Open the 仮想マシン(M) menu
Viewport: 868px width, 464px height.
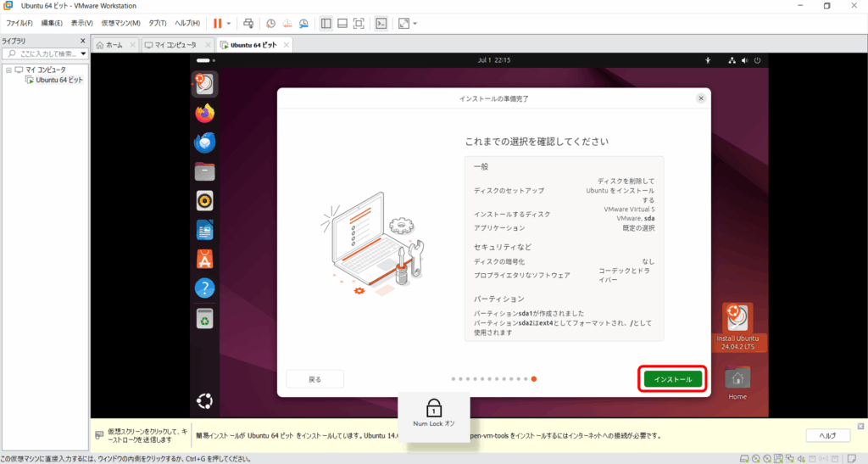120,23
